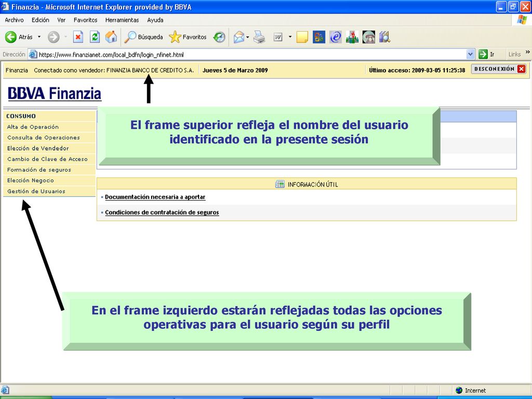The image size is (532, 399).
Task: Print the page with printer icon
Action: (260, 37)
